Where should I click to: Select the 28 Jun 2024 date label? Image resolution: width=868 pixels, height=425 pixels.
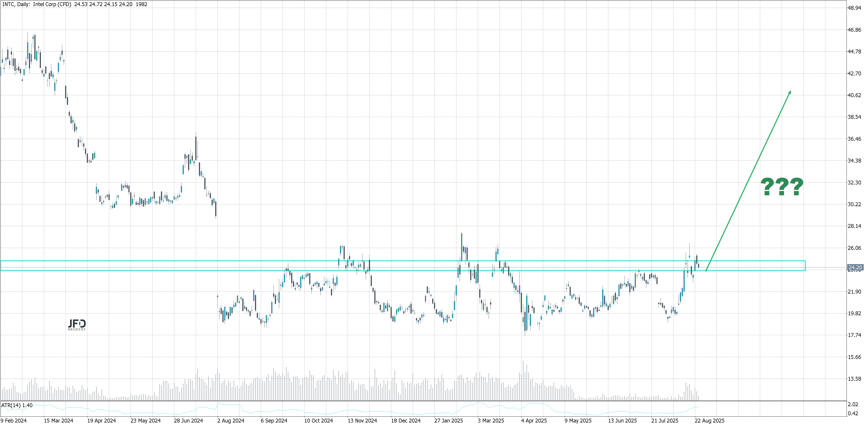coord(188,421)
